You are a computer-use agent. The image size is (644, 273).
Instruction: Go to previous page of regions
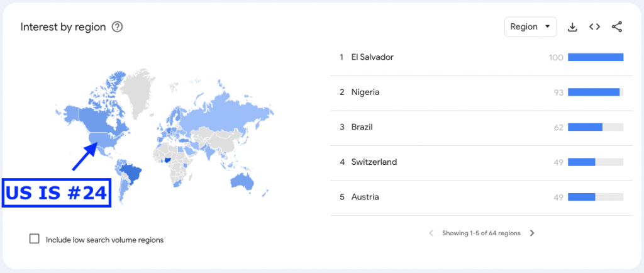(x=431, y=233)
